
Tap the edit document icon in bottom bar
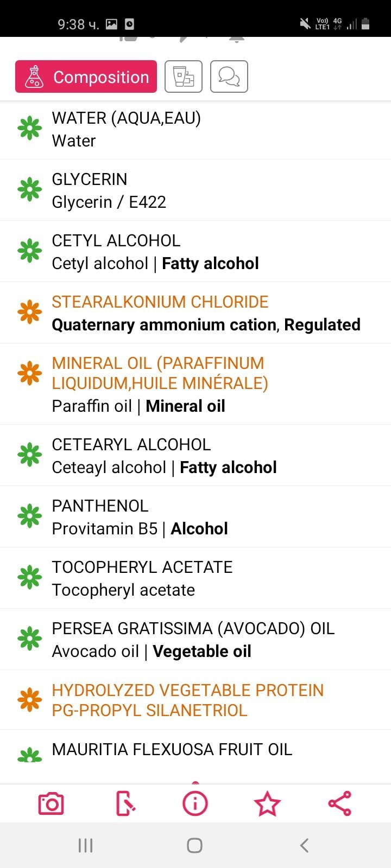[125, 803]
